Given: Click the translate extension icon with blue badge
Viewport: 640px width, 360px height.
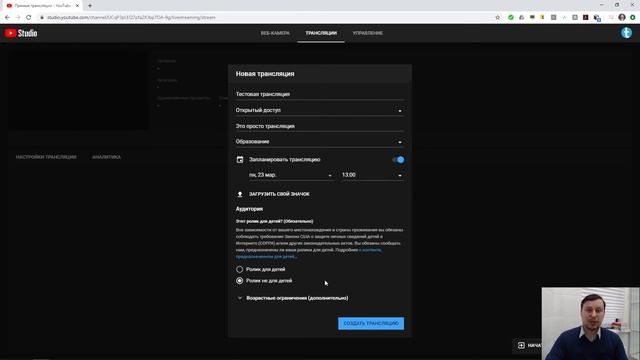Looking at the screenshot, I should click(x=597, y=18).
